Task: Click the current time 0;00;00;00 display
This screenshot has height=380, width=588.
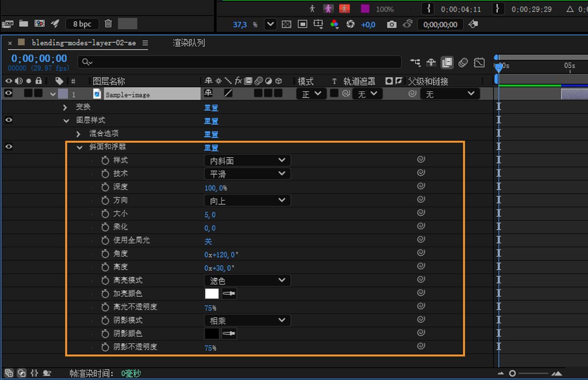Action: (x=39, y=58)
